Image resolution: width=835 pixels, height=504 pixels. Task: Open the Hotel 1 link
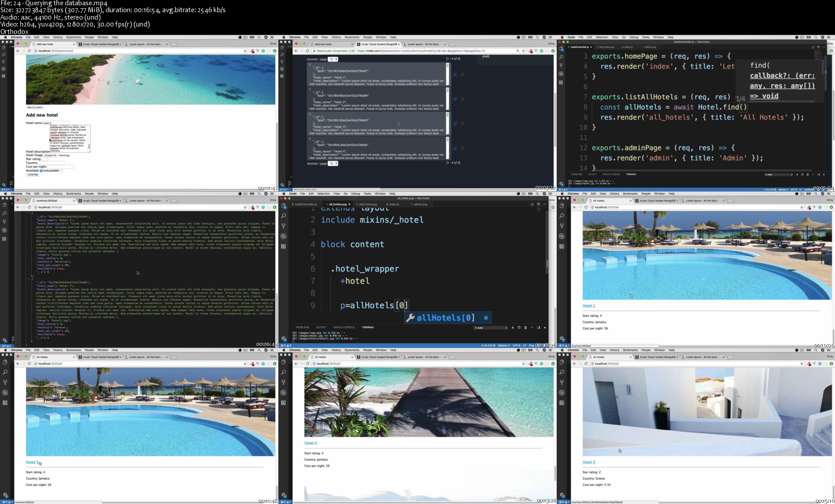[x=588, y=305]
